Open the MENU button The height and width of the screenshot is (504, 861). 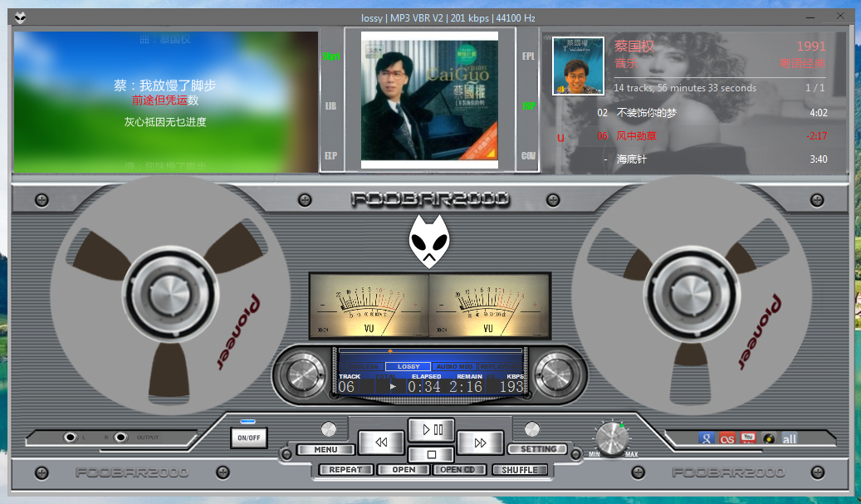click(325, 449)
